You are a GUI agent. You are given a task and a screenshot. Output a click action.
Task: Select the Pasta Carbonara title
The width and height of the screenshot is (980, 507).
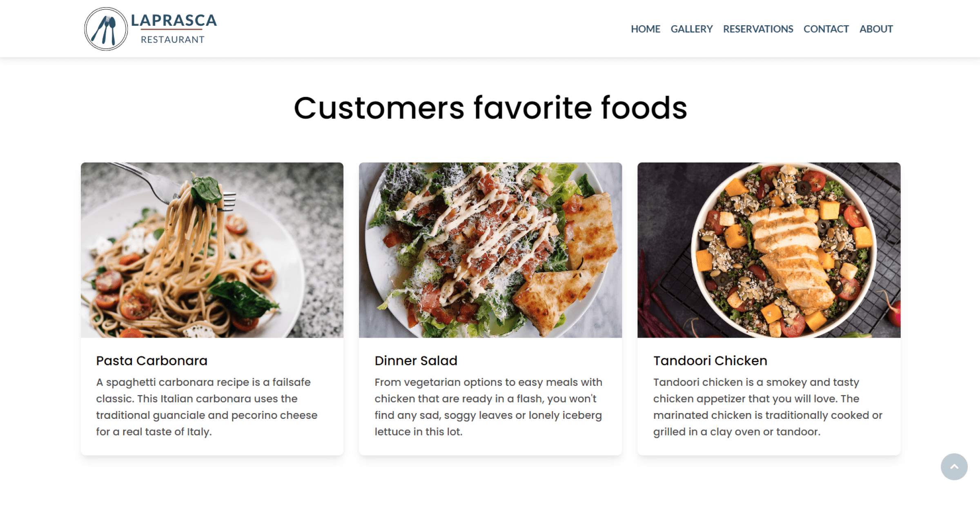(151, 360)
